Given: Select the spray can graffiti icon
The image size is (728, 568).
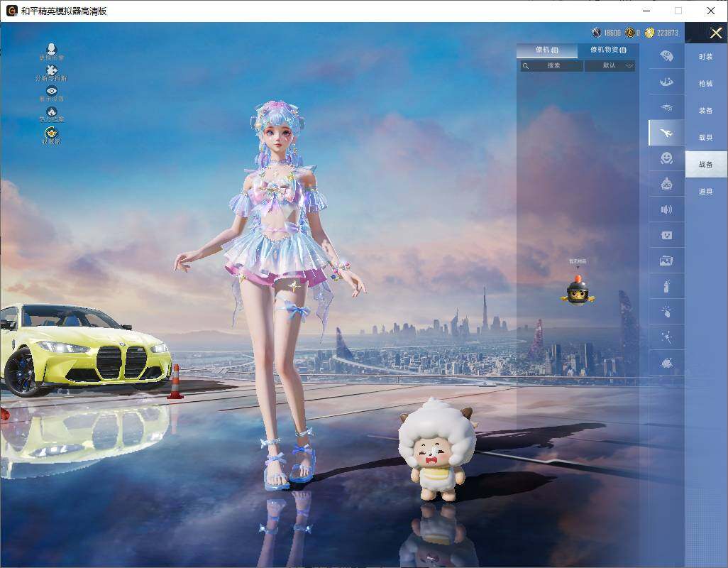Looking at the screenshot, I should click(x=667, y=286).
